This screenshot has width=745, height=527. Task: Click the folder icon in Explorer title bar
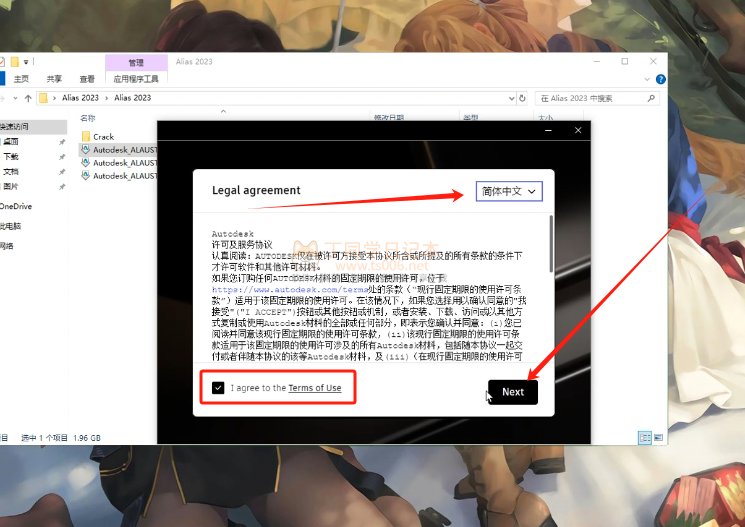(x=15, y=61)
